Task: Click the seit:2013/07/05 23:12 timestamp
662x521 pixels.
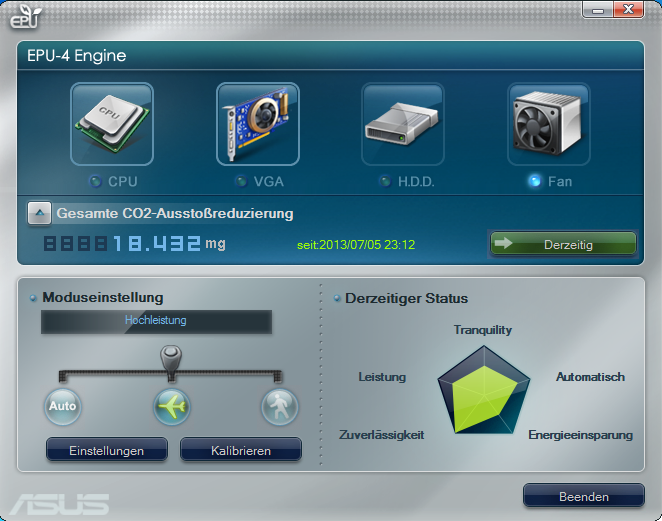Action: coord(356,245)
